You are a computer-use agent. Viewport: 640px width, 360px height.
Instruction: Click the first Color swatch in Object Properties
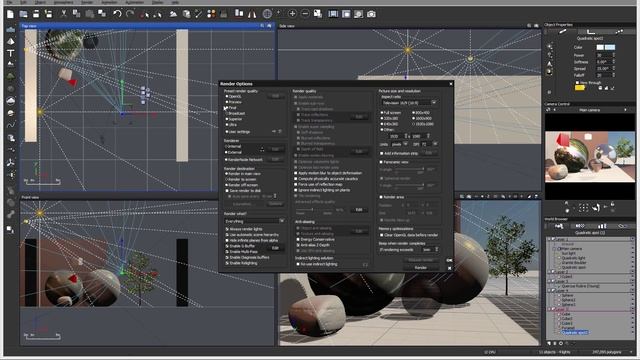600,47
